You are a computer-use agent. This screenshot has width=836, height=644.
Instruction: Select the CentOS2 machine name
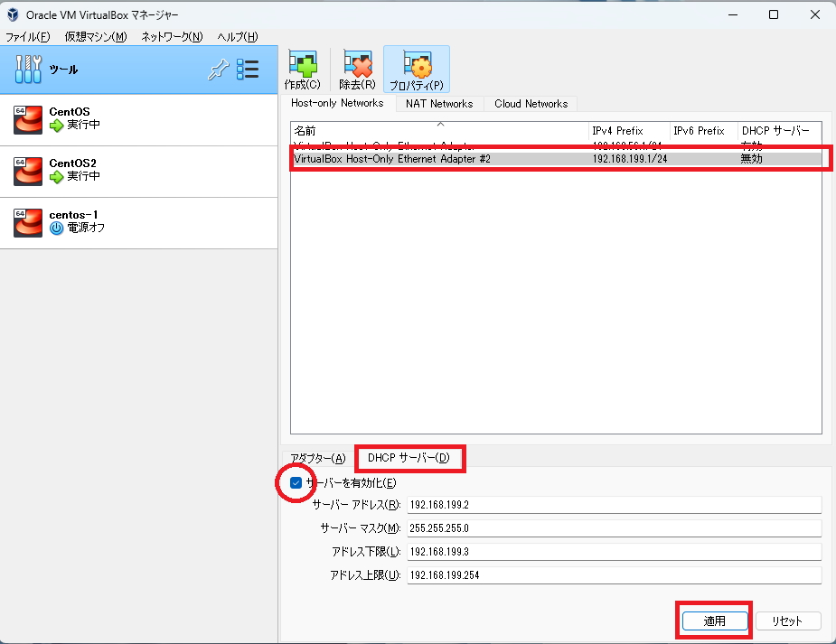click(x=72, y=163)
